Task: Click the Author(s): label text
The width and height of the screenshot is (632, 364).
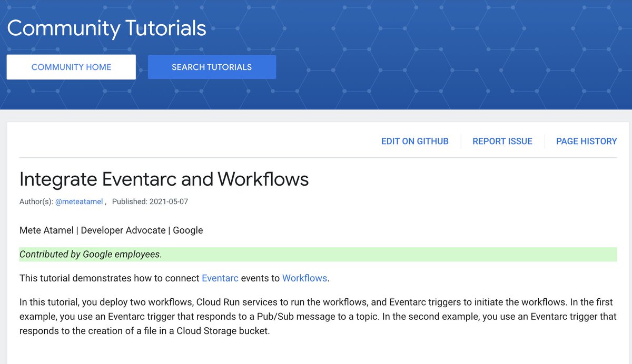Action: [x=36, y=201]
